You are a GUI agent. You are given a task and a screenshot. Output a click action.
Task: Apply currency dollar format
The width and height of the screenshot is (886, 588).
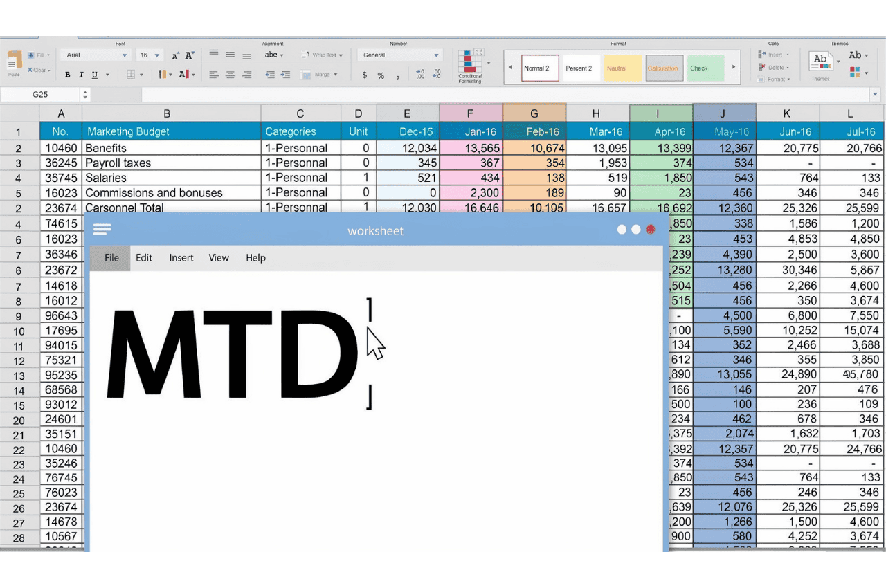(x=365, y=75)
